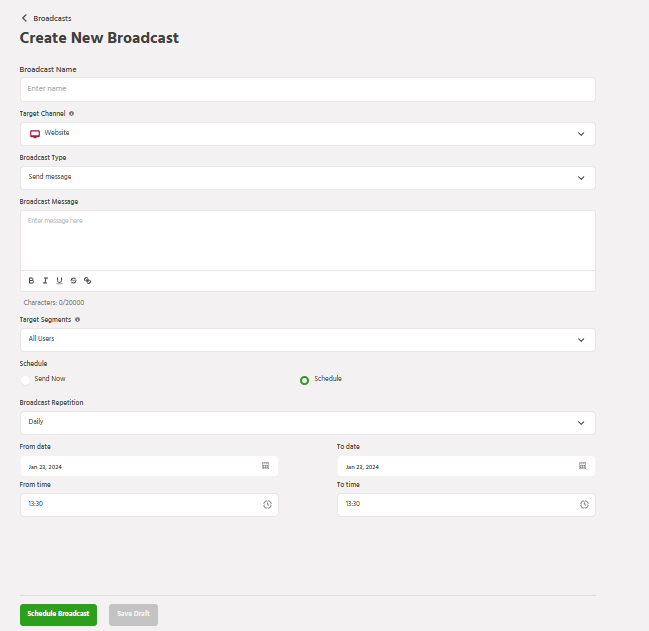Click the Save Draft button

pos(133,614)
